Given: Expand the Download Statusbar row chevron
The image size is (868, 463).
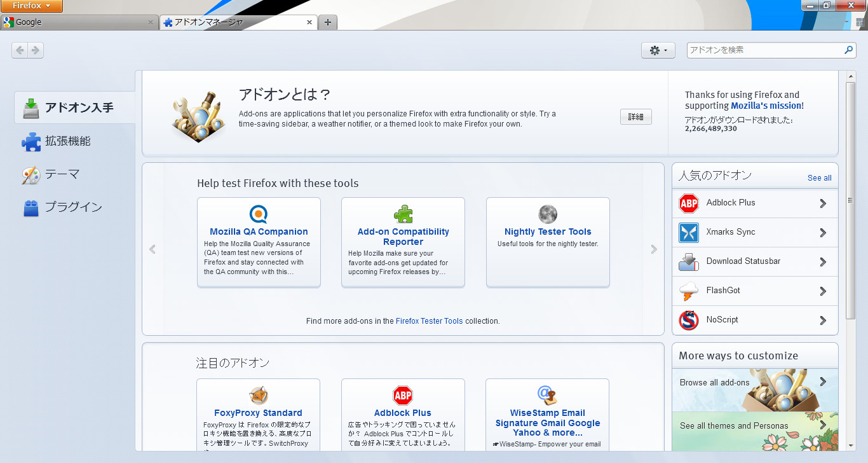Looking at the screenshot, I should tap(823, 262).
